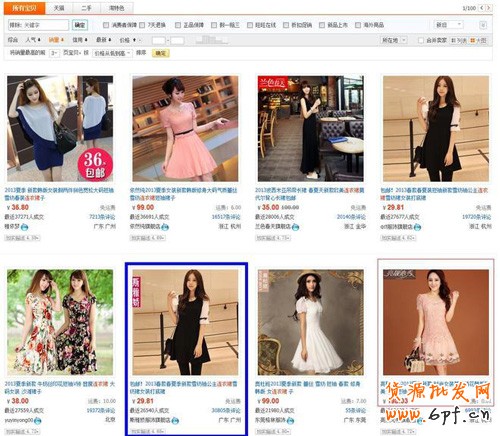Click the 确定 button beside keyword box
This screenshot has width=500, height=436.
click(80, 25)
